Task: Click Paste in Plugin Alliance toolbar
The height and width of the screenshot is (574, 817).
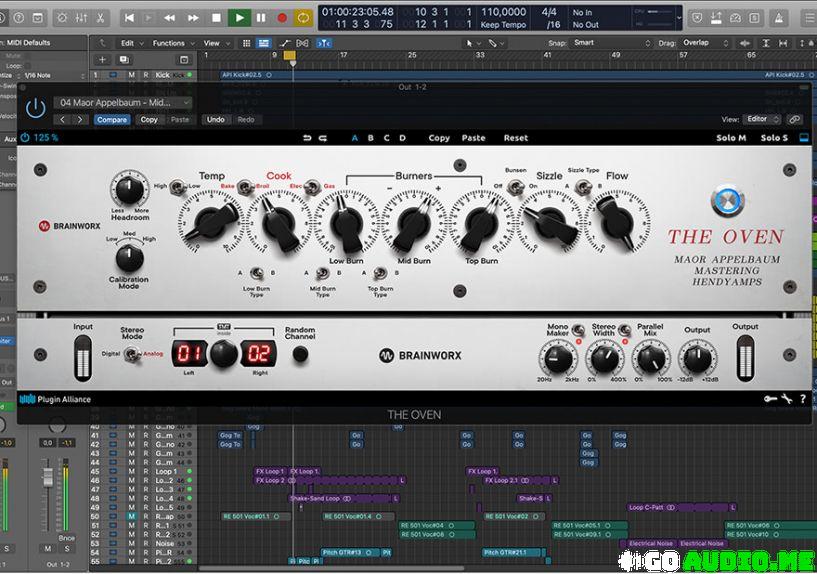Action: [473, 138]
